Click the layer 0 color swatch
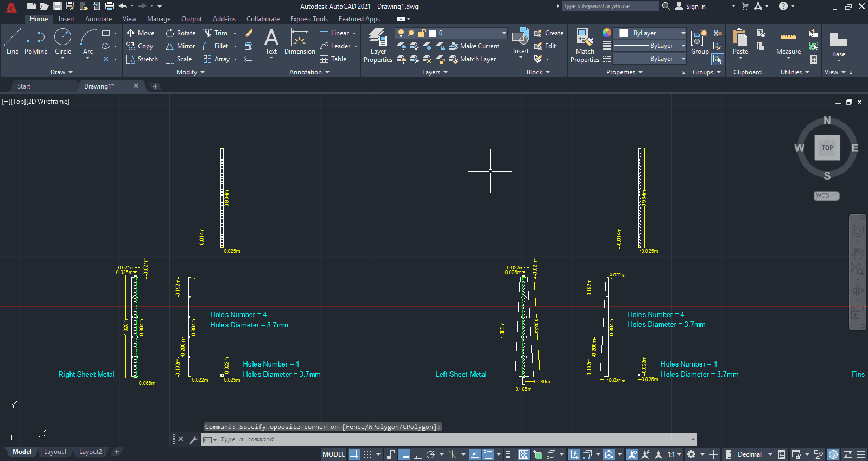This screenshot has width=868, height=461. coord(433,33)
